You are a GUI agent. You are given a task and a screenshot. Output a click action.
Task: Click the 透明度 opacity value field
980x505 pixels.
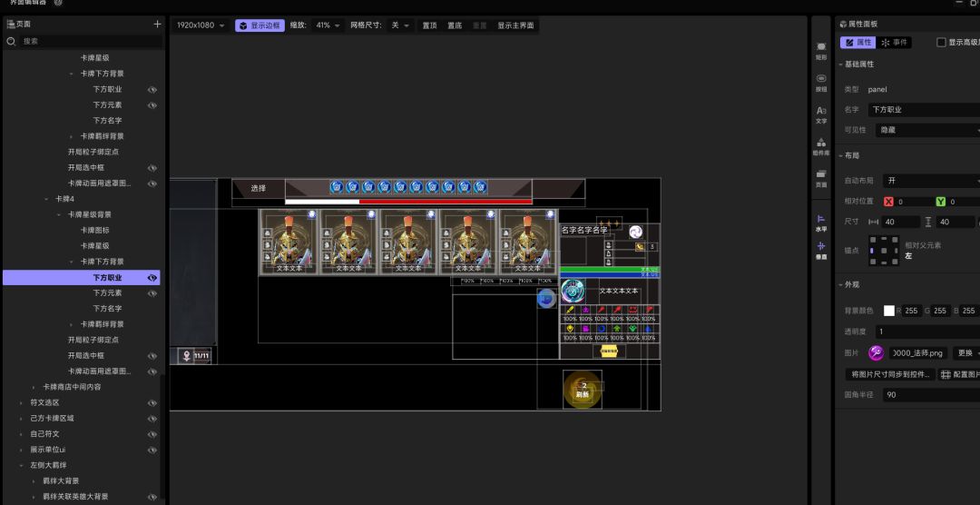[x=927, y=332]
